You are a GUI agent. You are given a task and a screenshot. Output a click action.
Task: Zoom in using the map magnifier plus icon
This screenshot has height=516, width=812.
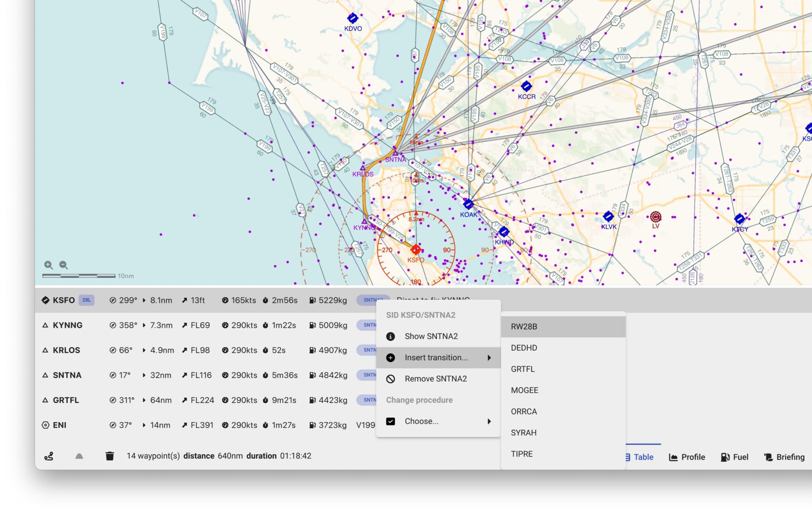tap(48, 264)
